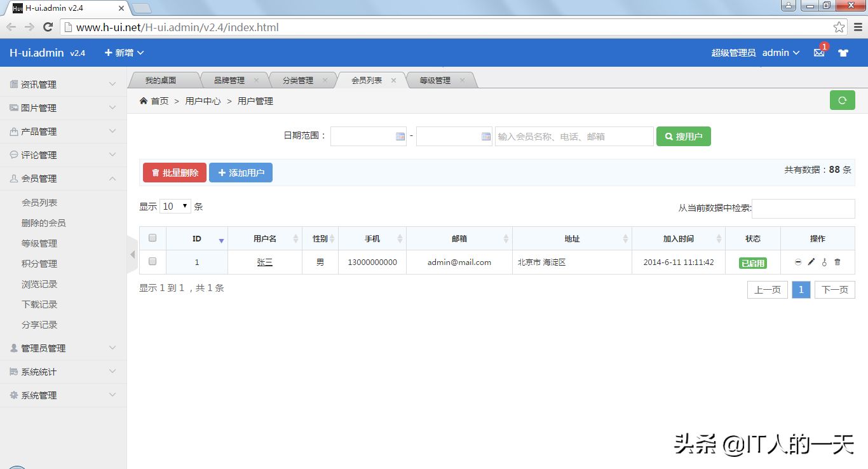Sort by the 性别 column
The height and width of the screenshot is (469, 868).
[320, 238]
